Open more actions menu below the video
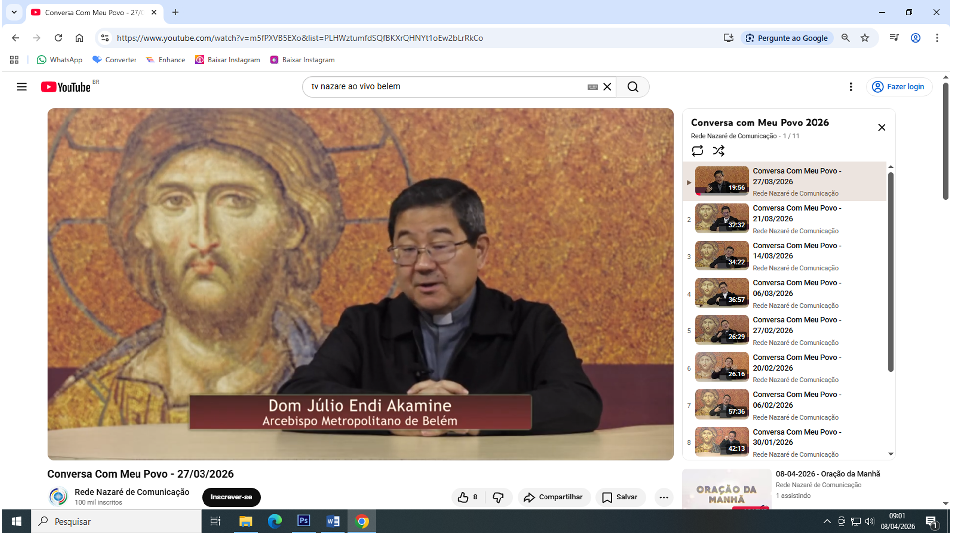This screenshot has width=953, height=560. [664, 497]
